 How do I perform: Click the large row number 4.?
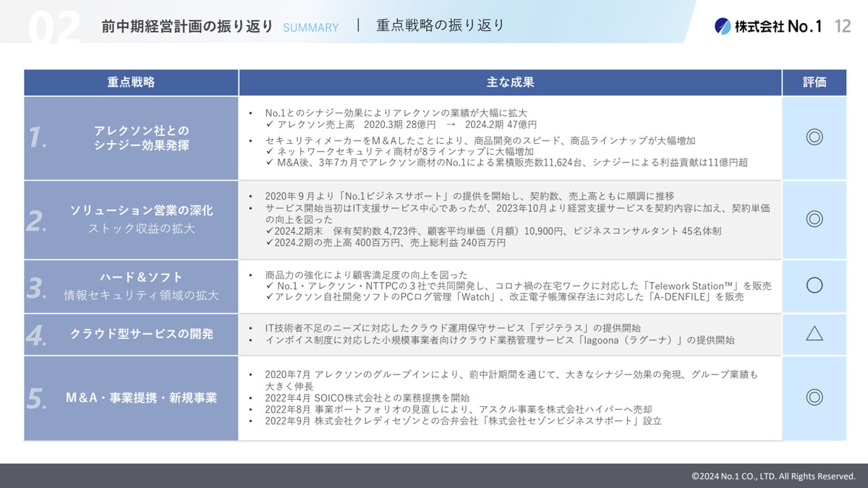tap(37, 335)
